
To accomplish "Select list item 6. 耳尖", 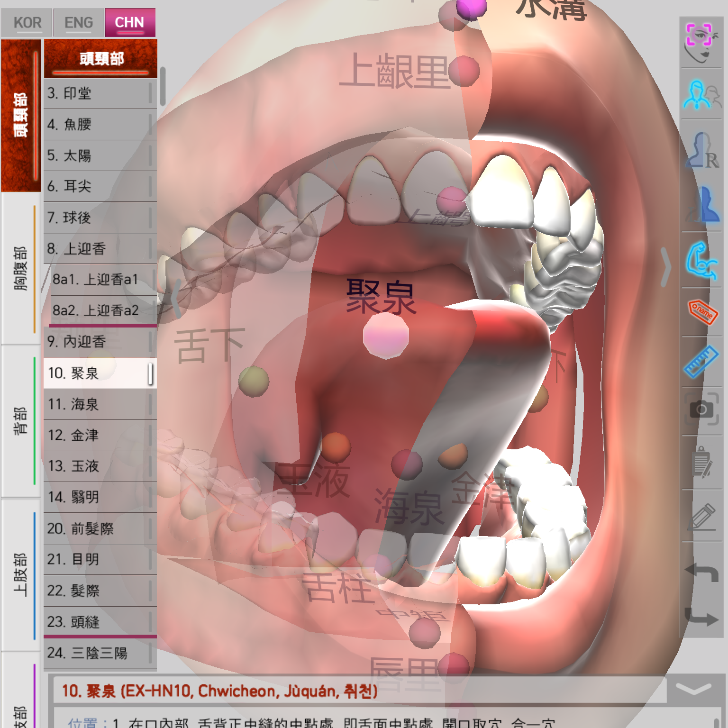I will coord(100,186).
